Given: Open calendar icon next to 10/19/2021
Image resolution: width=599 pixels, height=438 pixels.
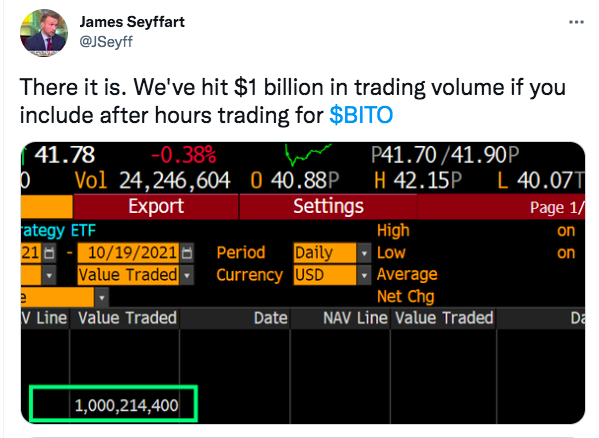Looking at the screenshot, I should 187,253.
